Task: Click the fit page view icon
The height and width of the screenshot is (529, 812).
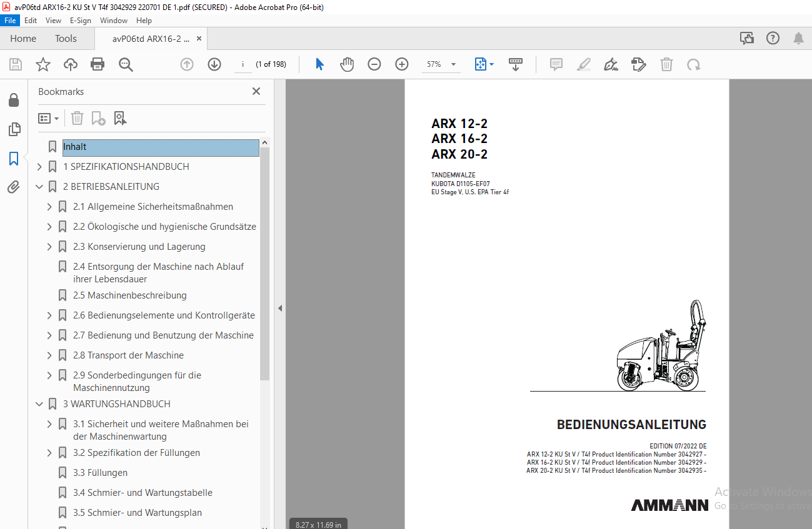Action: [481, 64]
